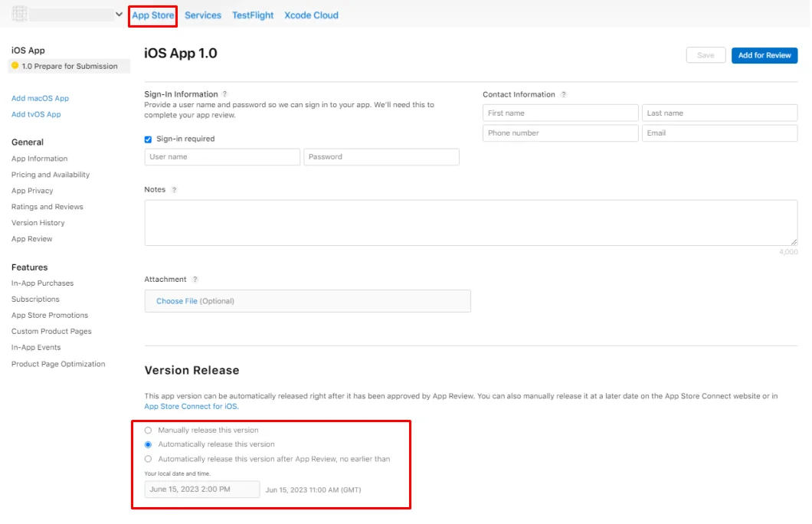Open Pricing and Availability section
Viewport: 812px width, 524px height.
51,175
